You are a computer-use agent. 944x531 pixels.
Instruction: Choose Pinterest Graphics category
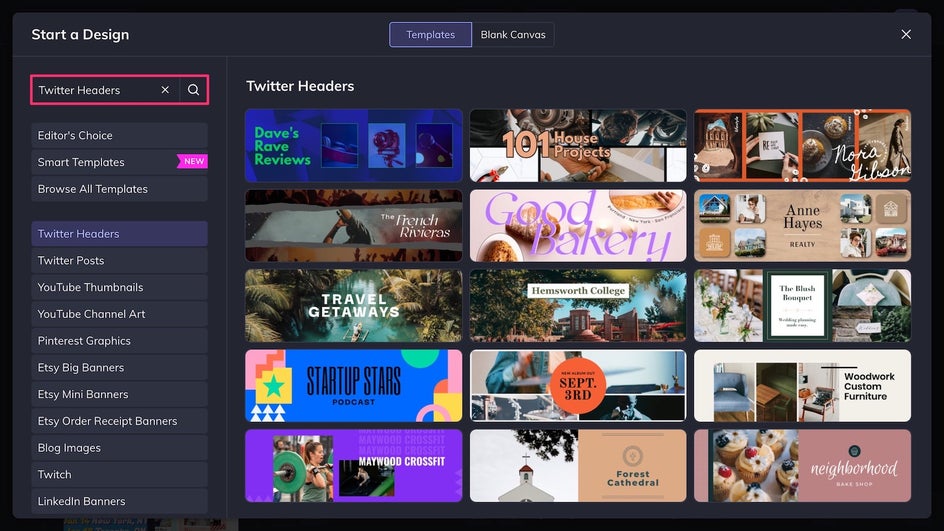119,341
